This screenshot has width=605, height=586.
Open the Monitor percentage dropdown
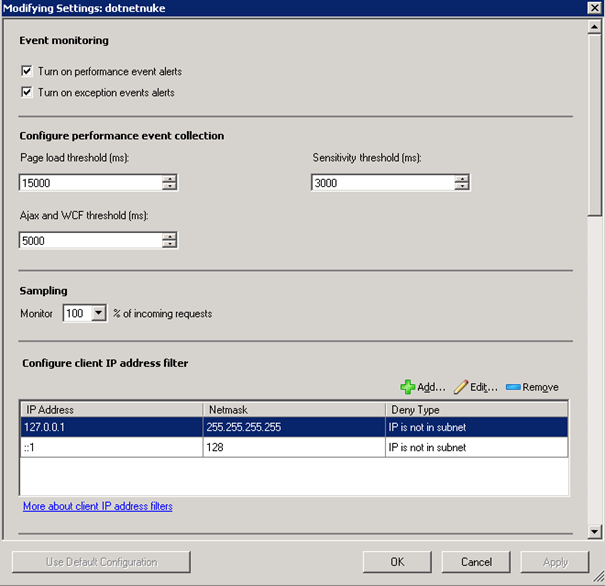tap(99, 313)
